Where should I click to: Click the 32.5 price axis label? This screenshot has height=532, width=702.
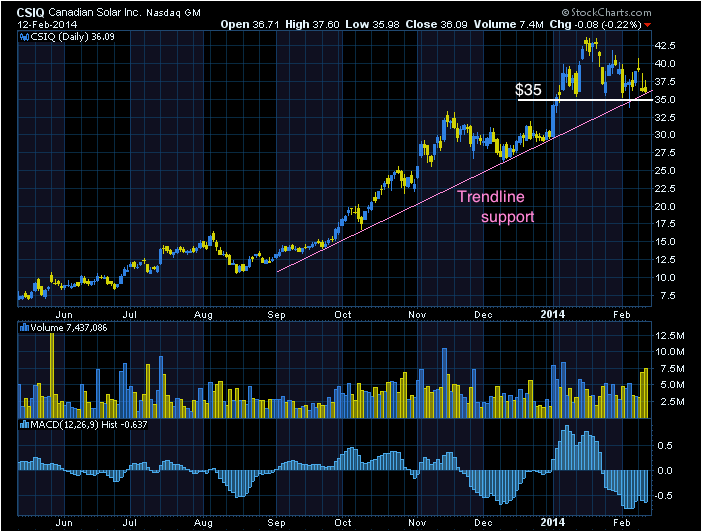[665, 117]
